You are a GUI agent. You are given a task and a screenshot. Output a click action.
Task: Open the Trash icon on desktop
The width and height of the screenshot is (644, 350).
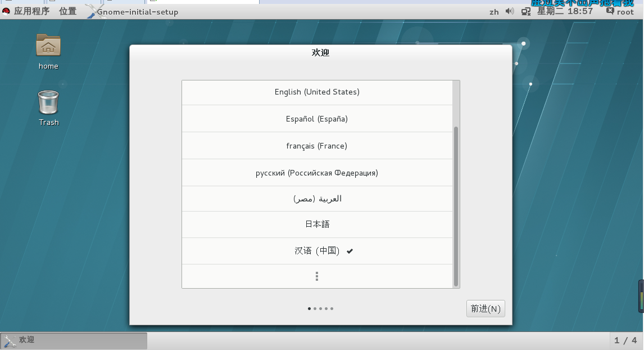click(x=48, y=102)
